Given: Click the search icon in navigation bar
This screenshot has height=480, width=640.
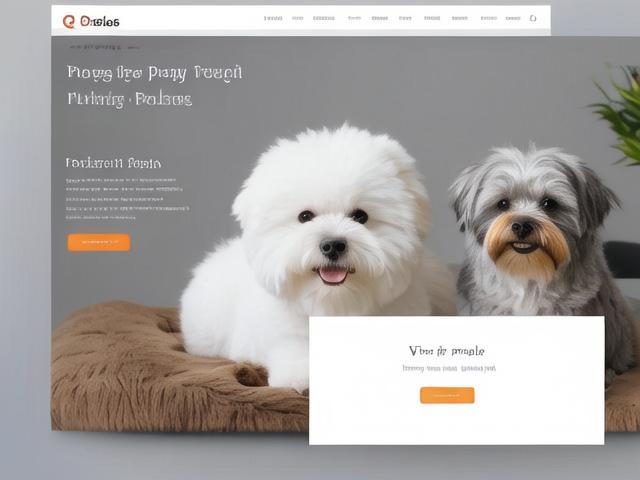Looking at the screenshot, I should click(x=533, y=18).
